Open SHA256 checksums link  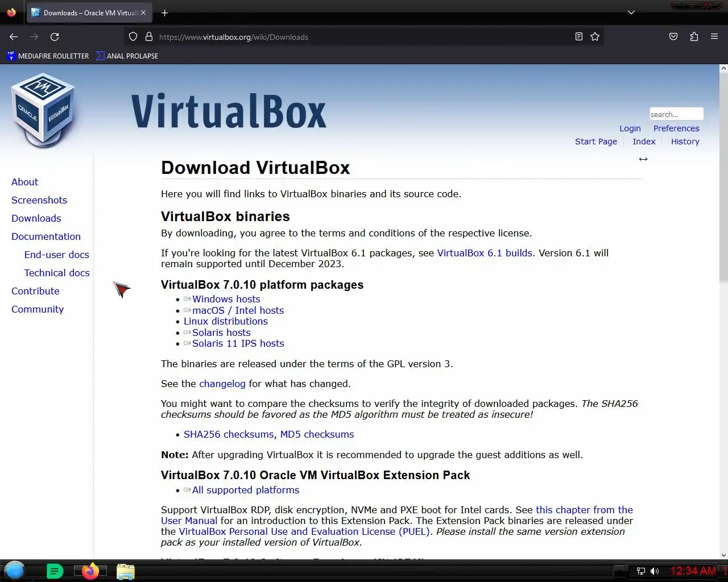229,434
